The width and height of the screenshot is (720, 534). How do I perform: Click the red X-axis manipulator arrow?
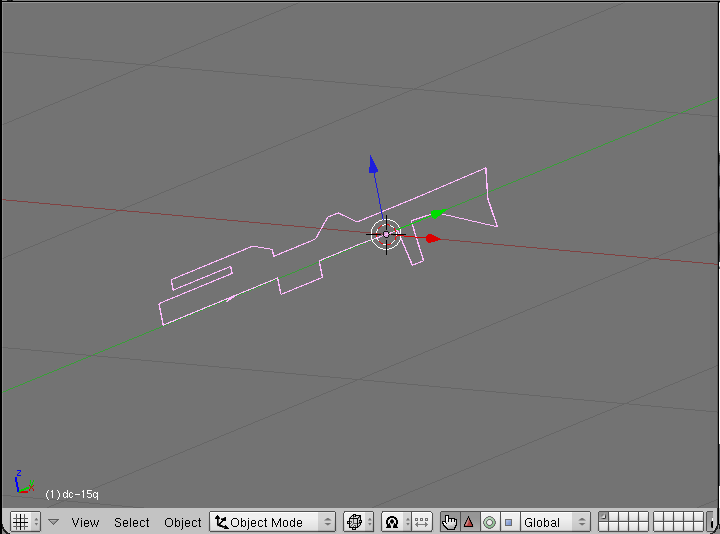pos(432,238)
